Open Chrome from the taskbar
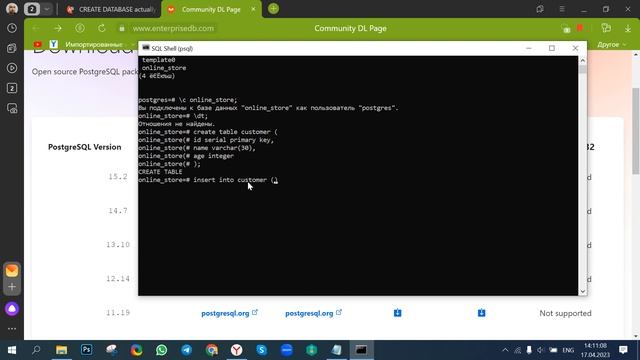This screenshot has width=640, height=360. coord(212,350)
